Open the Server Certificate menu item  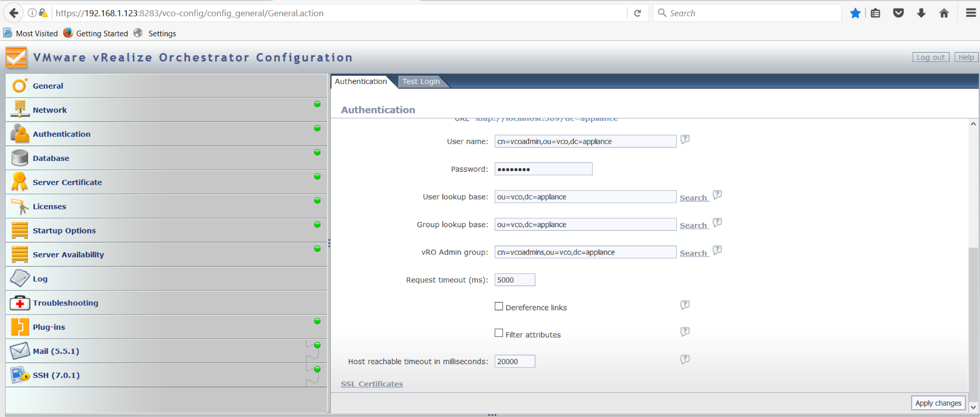(x=166, y=182)
